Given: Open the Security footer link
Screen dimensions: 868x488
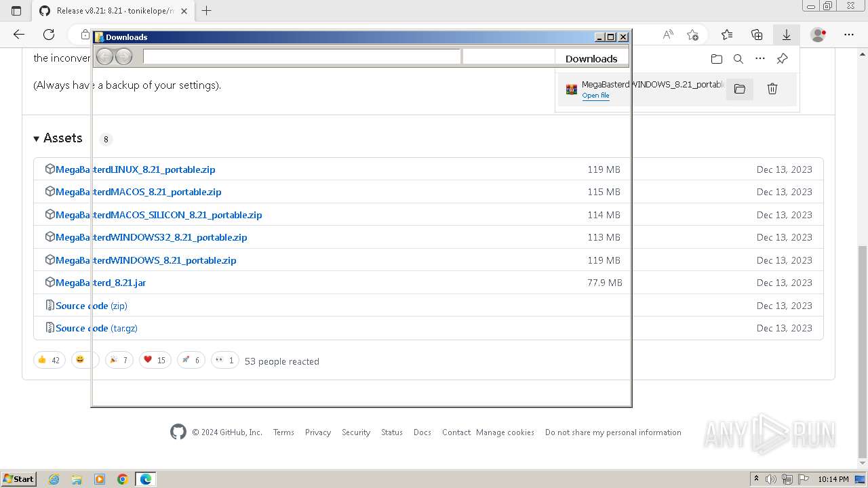Looking at the screenshot, I should click(x=356, y=432).
